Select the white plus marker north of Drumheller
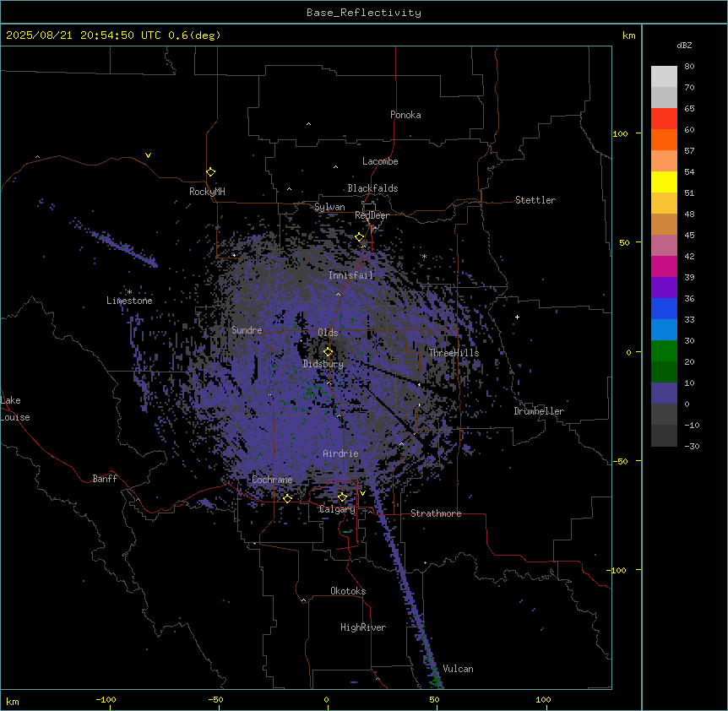The width and height of the screenshot is (728, 711). (x=517, y=317)
